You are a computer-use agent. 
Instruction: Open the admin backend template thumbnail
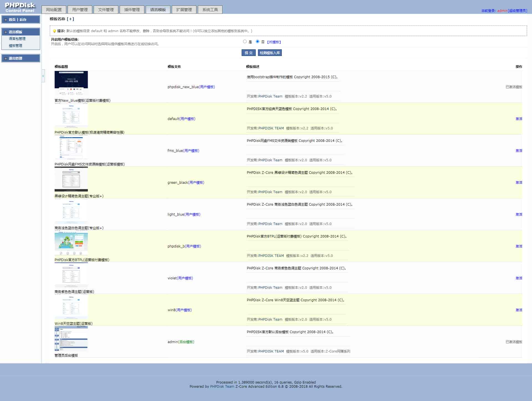click(x=71, y=339)
